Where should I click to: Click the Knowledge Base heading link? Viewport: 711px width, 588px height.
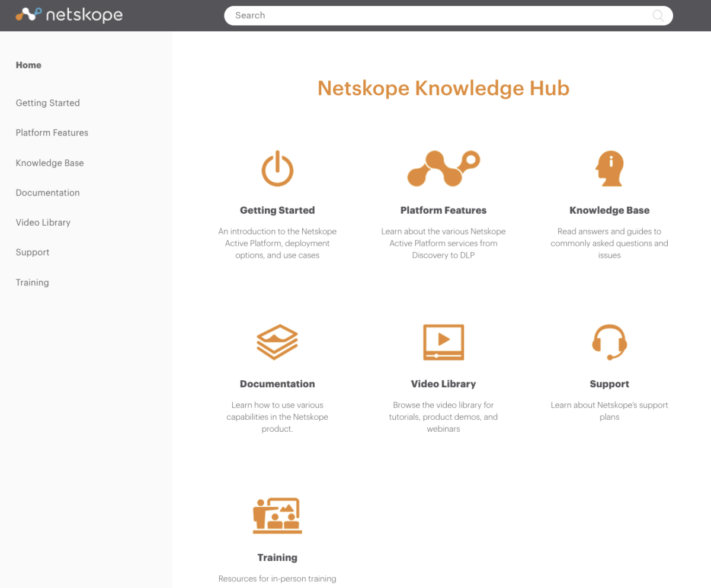[x=609, y=210]
